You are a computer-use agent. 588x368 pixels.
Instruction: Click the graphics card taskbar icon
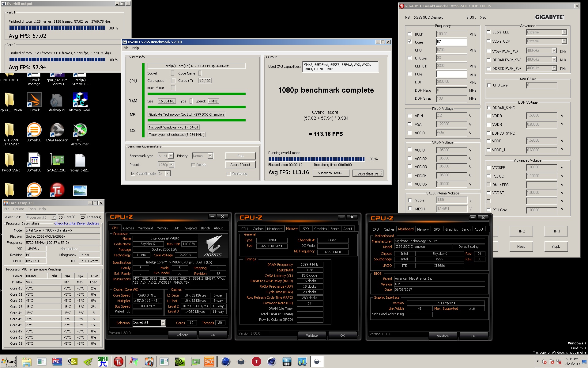195,362
